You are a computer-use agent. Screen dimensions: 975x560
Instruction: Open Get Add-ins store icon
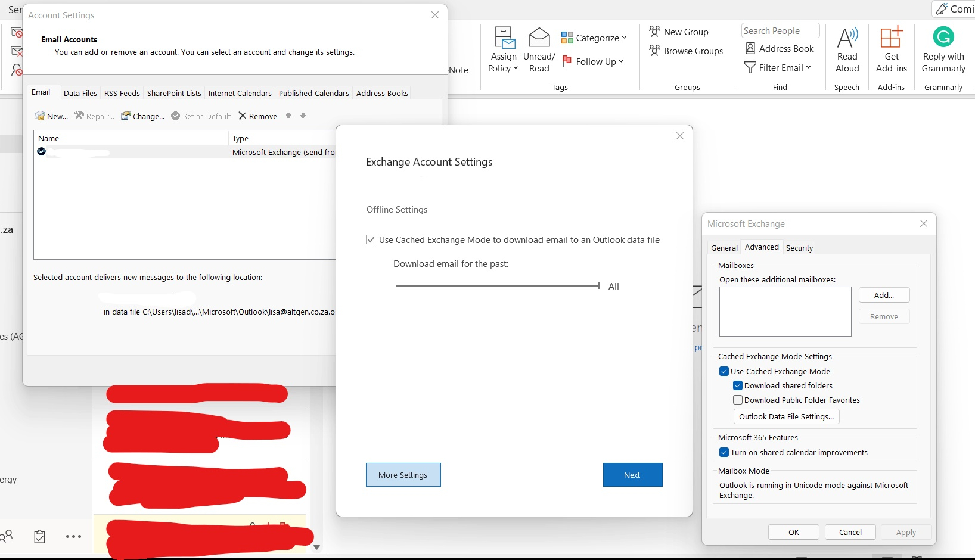pos(892,37)
